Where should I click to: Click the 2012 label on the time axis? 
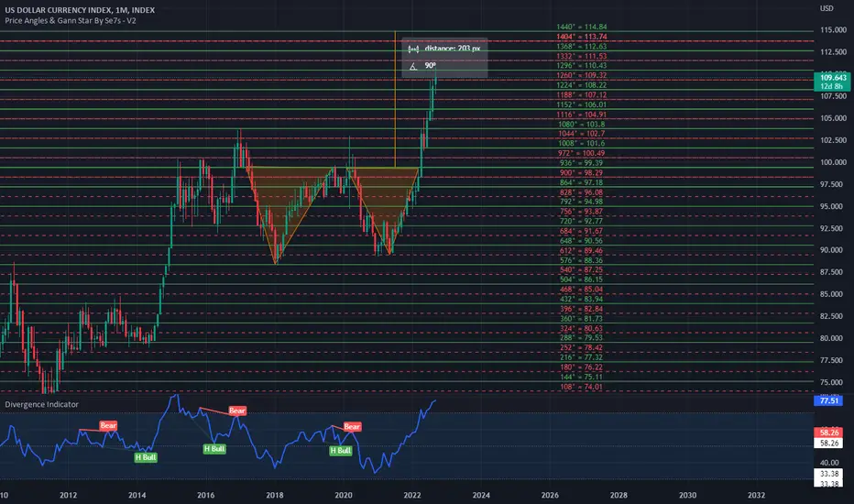[x=68, y=495]
